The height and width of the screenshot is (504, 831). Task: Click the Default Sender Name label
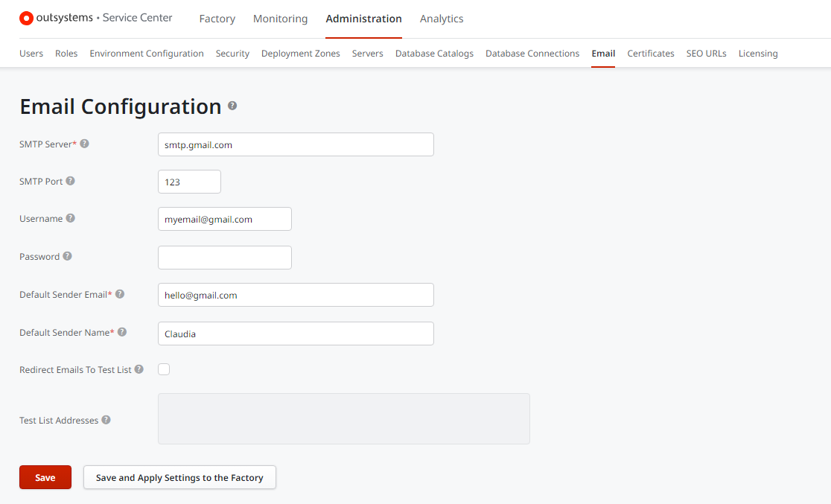(x=65, y=332)
